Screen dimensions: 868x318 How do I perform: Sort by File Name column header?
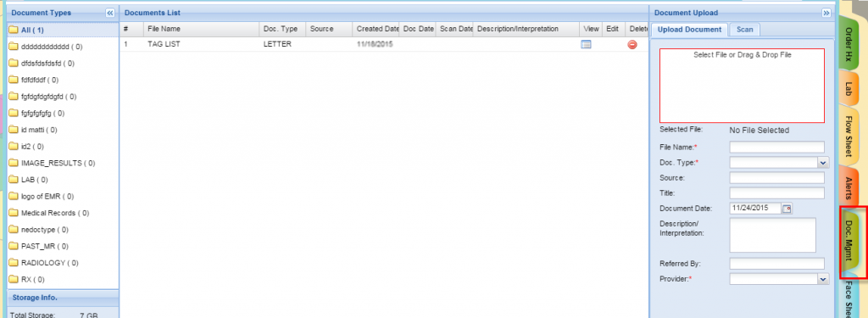pos(201,29)
